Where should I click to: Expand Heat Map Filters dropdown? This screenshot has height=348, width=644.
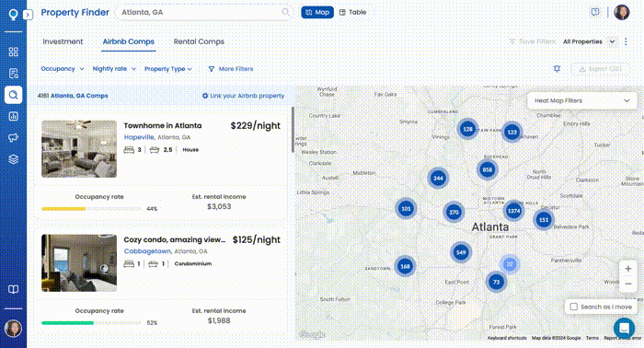pyautogui.click(x=582, y=100)
